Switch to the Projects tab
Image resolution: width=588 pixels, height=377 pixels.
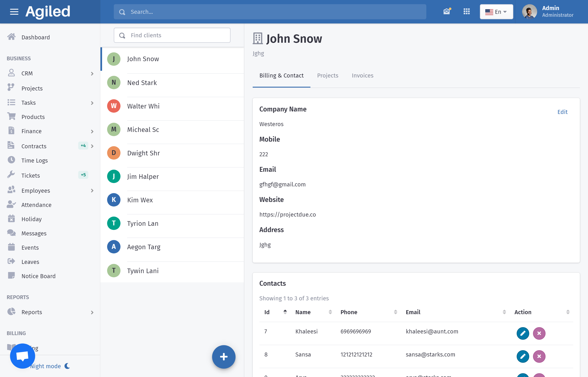pyautogui.click(x=327, y=75)
